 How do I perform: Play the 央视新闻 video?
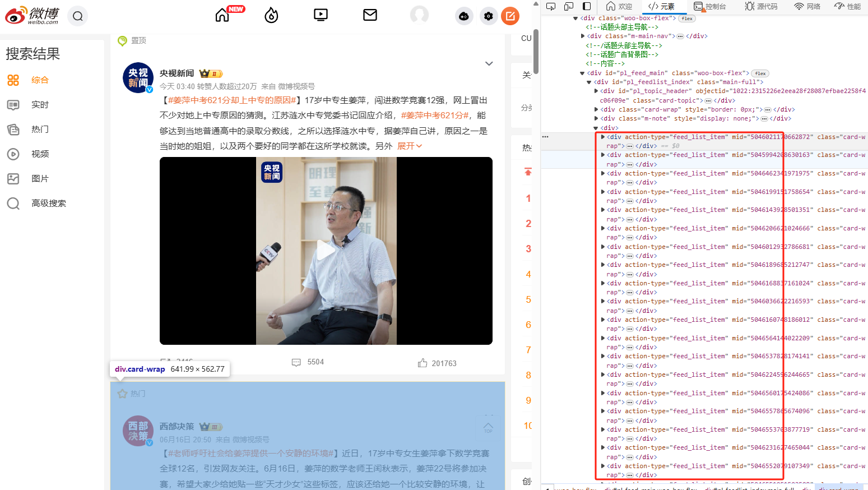click(x=326, y=251)
